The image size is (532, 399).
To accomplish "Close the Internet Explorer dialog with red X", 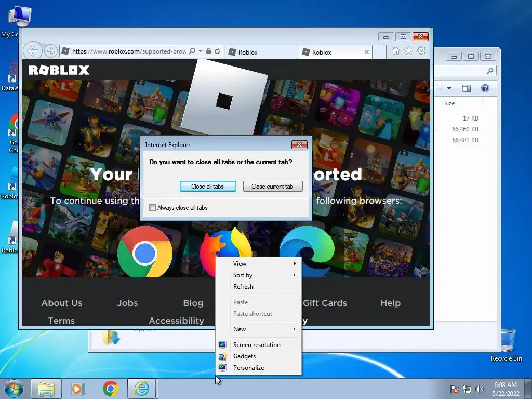I will coord(299,144).
